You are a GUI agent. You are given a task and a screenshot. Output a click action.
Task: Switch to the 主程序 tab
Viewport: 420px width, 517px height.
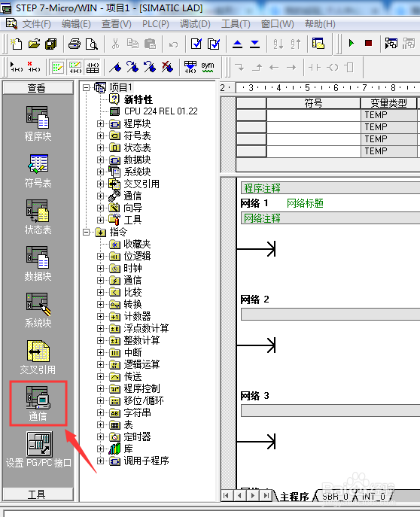[294, 496]
